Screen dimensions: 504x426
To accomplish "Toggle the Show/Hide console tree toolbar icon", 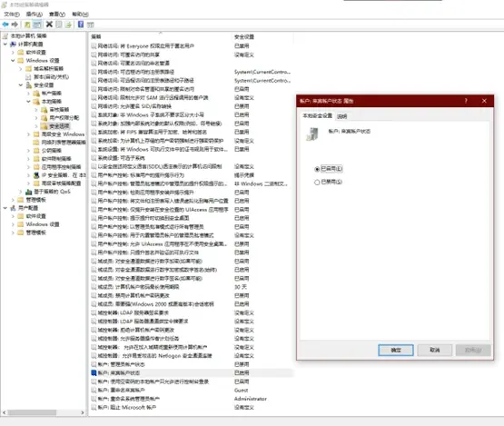I will (37, 25).
